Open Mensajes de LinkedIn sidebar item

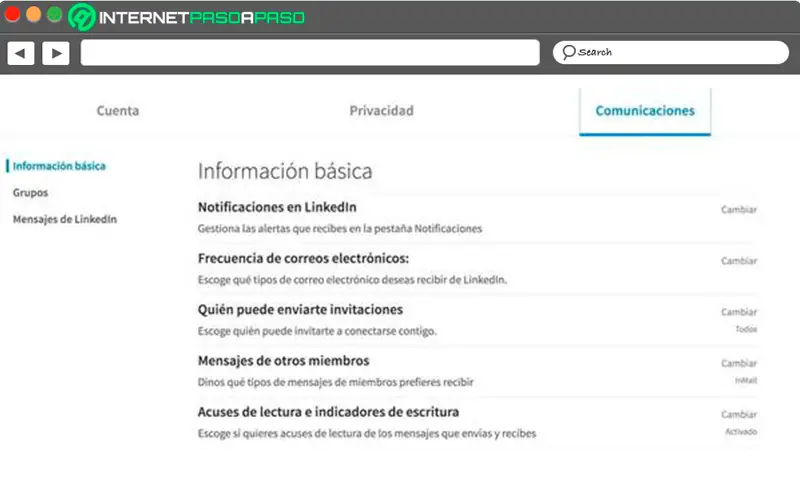[x=65, y=219]
